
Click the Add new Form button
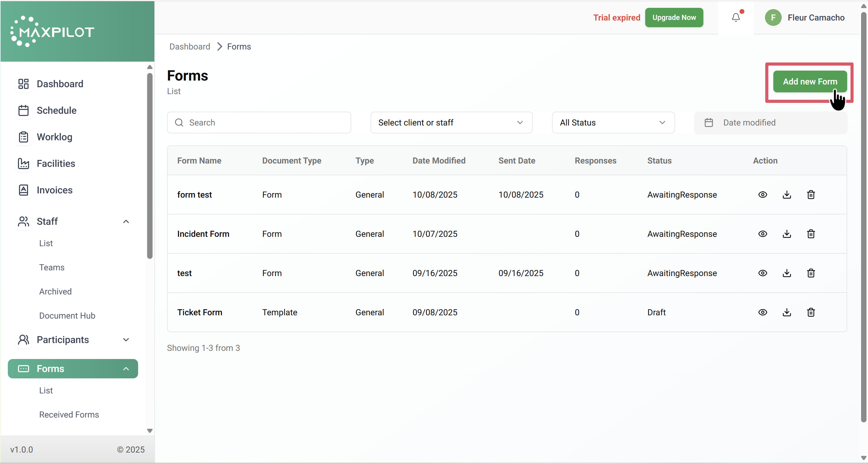point(810,81)
